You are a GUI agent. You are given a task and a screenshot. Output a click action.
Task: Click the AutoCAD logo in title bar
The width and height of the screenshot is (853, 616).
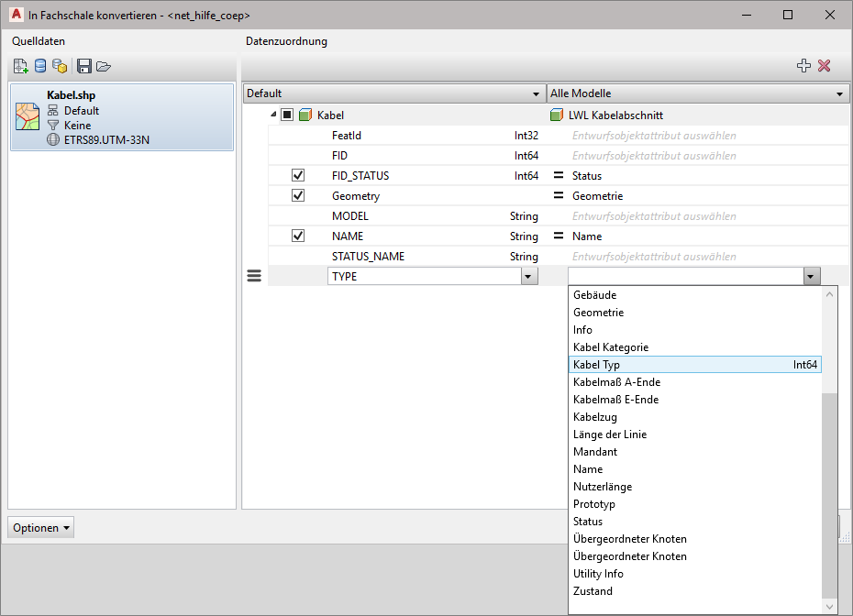(17, 15)
